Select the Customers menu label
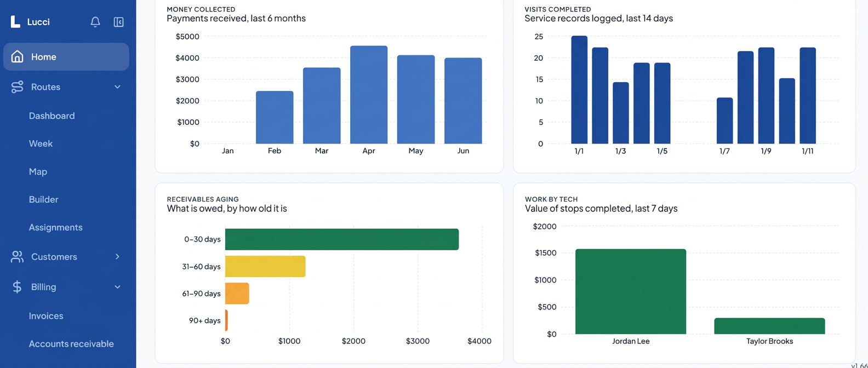868x368 pixels. click(x=54, y=256)
